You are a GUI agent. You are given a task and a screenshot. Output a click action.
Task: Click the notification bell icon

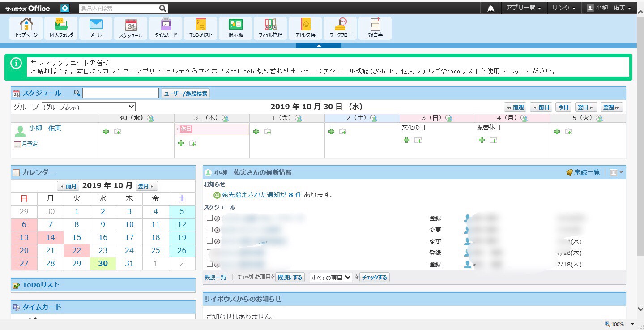490,9
